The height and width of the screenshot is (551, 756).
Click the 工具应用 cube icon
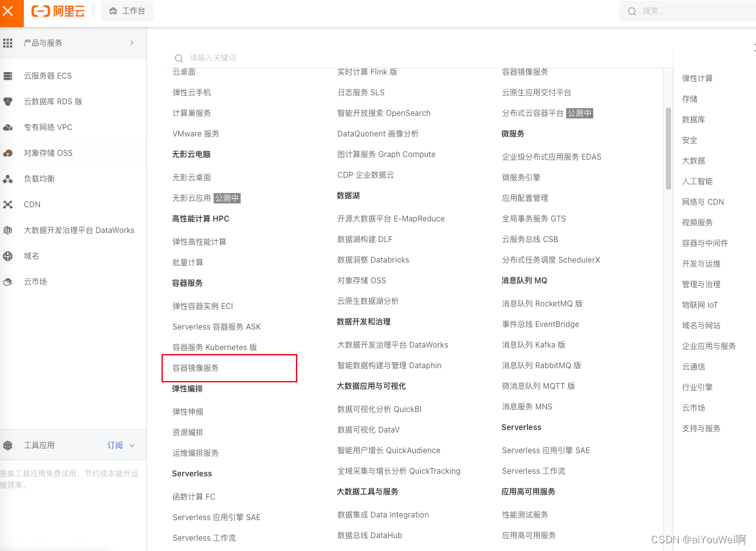pyautogui.click(x=8, y=445)
